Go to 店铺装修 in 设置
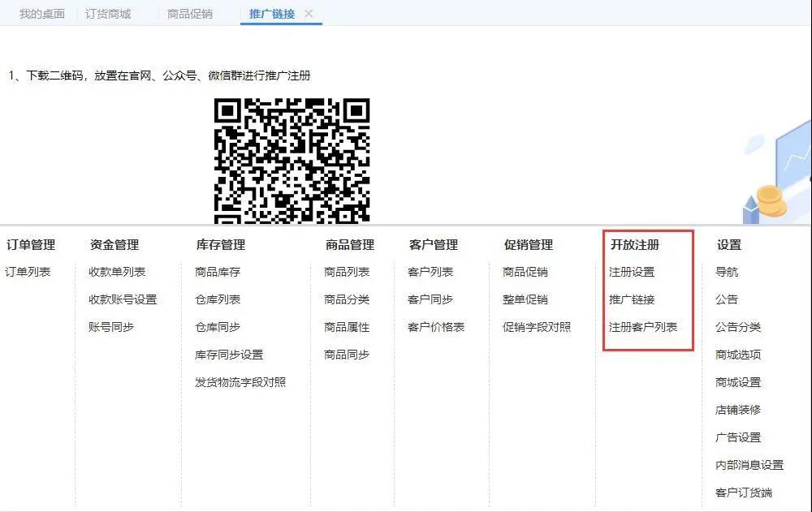 click(738, 410)
